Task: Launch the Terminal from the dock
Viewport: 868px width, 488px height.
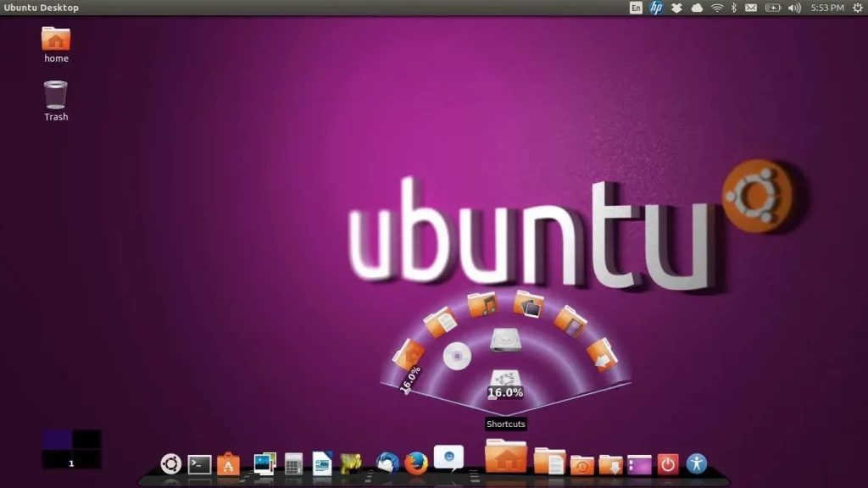Action: (199, 464)
